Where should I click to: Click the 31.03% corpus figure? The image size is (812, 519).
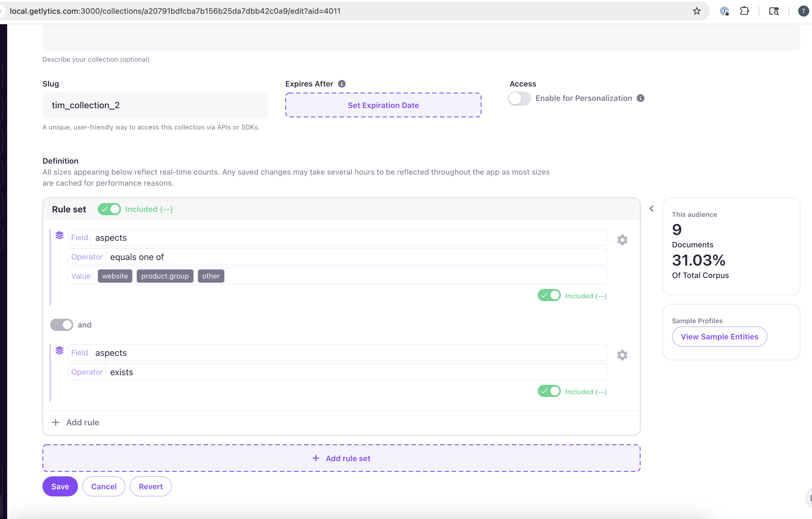(x=698, y=260)
